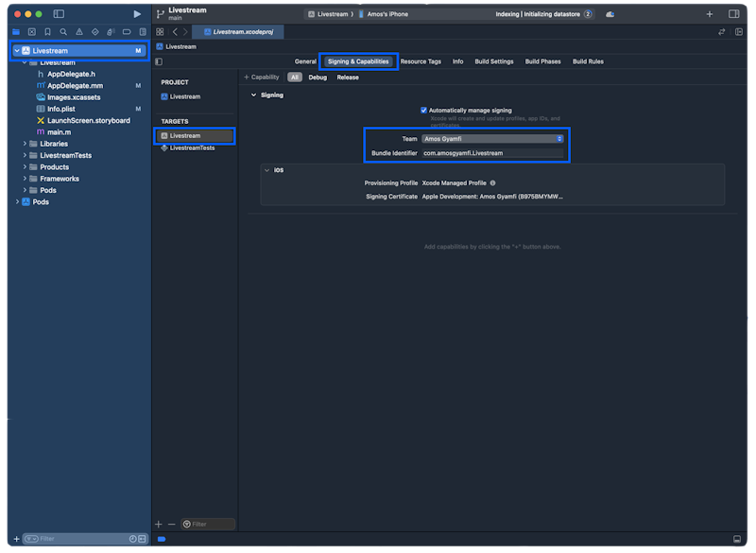This screenshot has height=553, width=756.
Task: Uncheck Automatically manage signing
Action: [423, 111]
